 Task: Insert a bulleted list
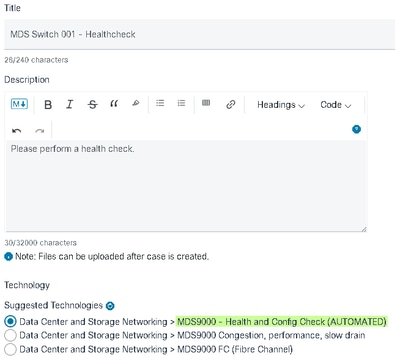pos(160,103)
